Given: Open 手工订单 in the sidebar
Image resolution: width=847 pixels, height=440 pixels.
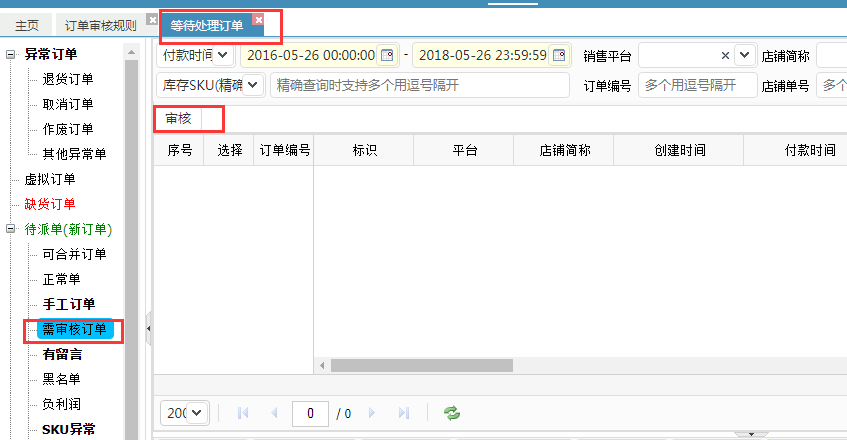Looking at the screenshot, I should click(69, 304).
